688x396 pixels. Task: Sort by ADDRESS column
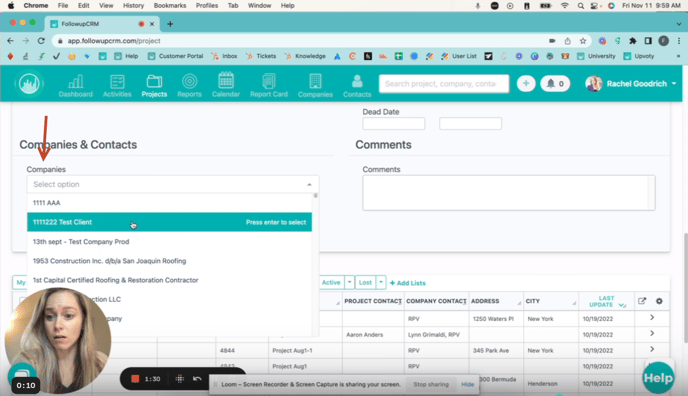[496, 301]
